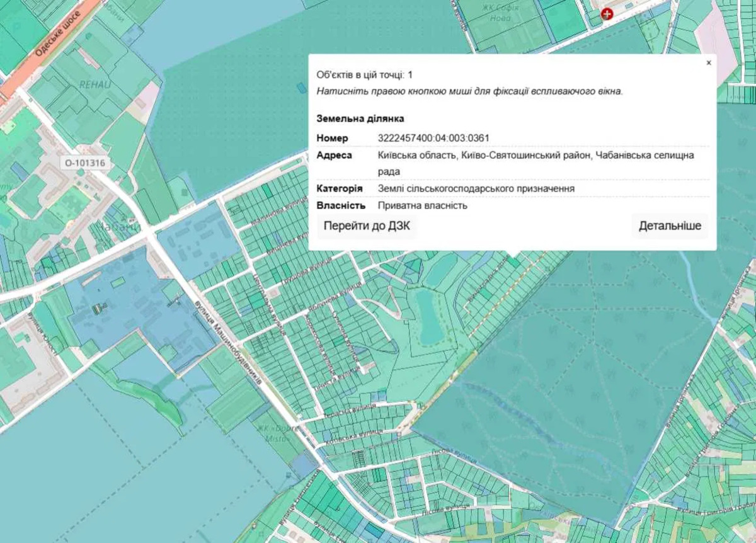Screen dimensions: 756x543
Task: Open parcel details with Детальніше button
Action: coord(669,226)
